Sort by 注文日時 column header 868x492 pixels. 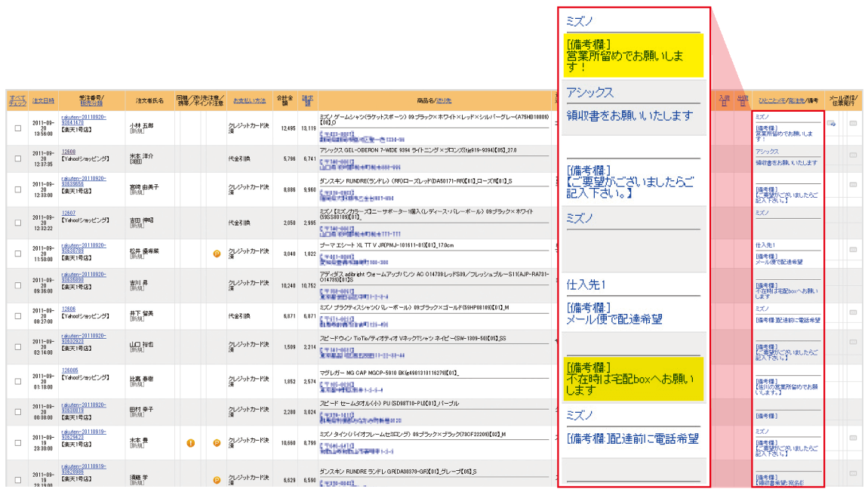point(42,100)
